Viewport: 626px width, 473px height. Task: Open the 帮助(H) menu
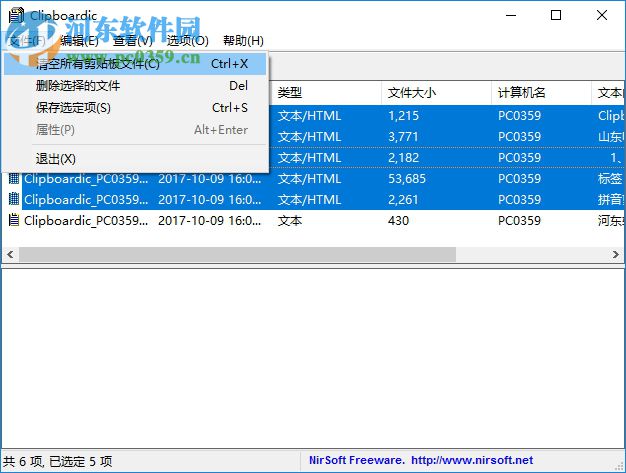243,40
